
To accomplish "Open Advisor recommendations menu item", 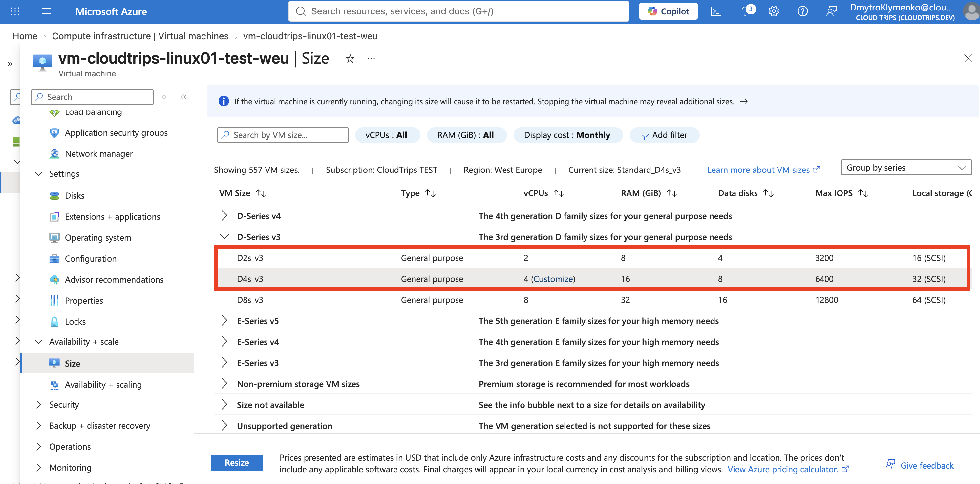I will click(x=114, y=279).
